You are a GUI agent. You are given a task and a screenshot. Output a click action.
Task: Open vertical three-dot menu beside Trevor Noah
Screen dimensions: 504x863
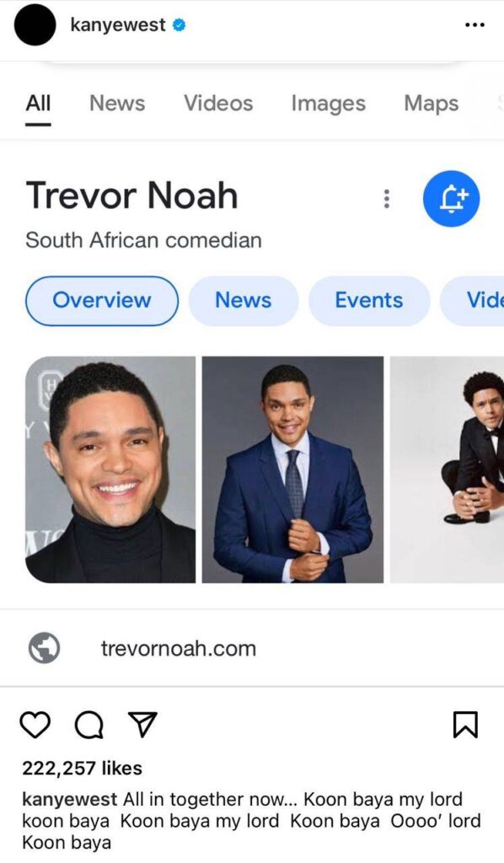click(387, 199)
